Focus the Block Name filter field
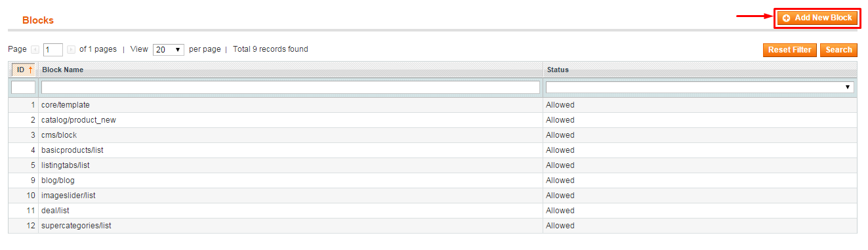 [291, 87]
